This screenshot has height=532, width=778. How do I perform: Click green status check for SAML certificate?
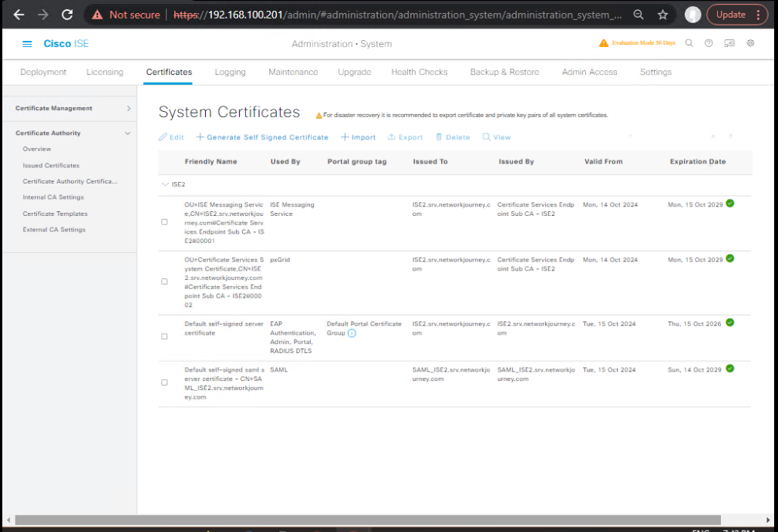730,369
